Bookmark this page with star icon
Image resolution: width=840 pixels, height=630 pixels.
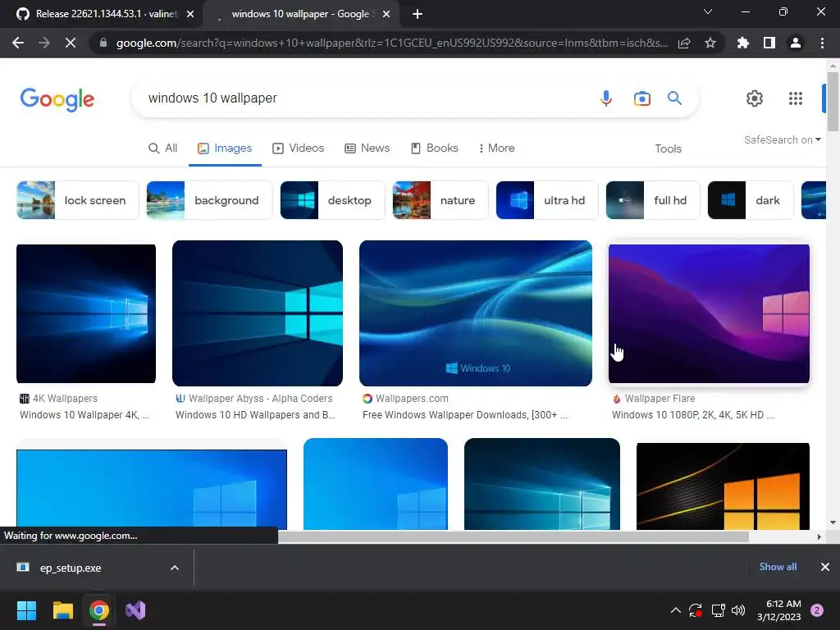click(x=710, y=43)
